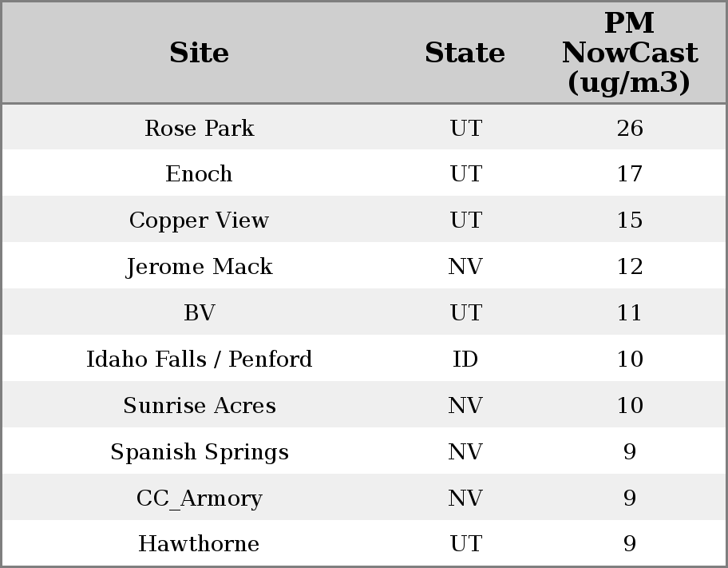Click the CC_Armory site name
Screen dimensions: 728x568
200,498
